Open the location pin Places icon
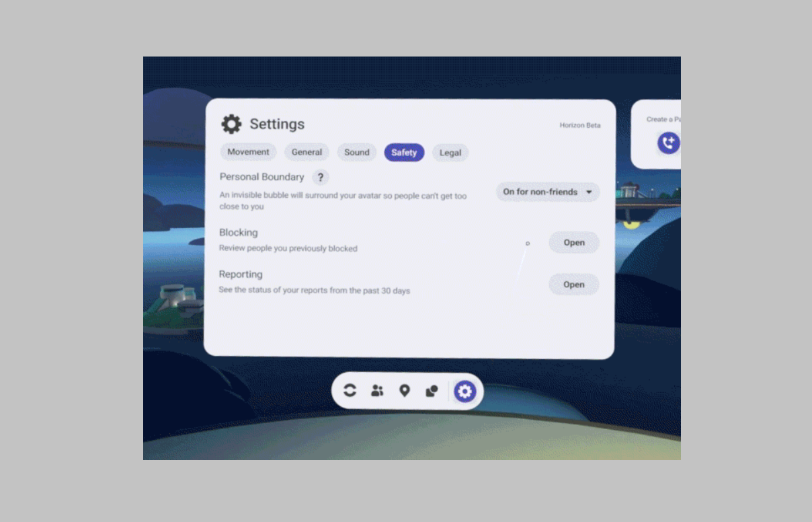 click(404, 391)
